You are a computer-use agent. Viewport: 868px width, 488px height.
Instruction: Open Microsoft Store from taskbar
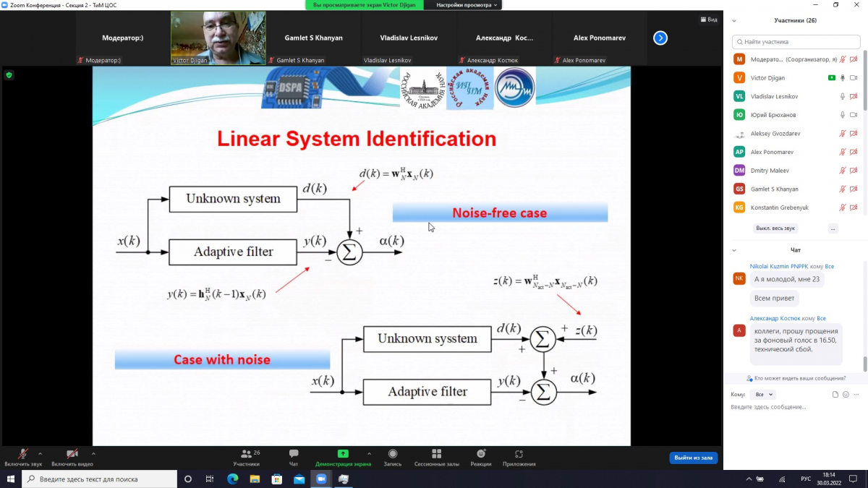point(277,479)
